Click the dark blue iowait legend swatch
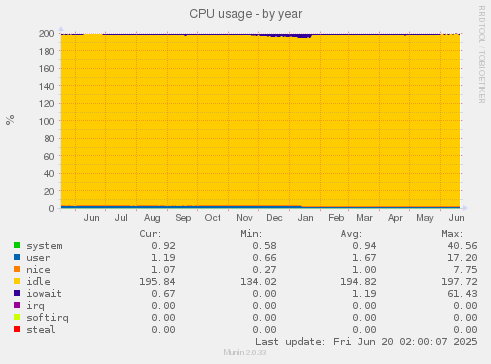Image resolution: width=491 pixels, height=364 pixels. (x=17, y=293)
